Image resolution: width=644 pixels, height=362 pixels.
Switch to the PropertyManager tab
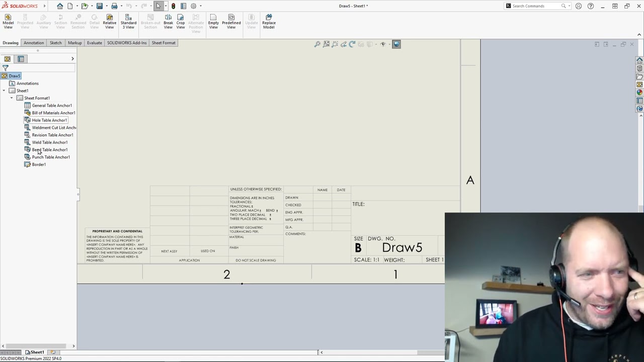click(x=21, y=59)
